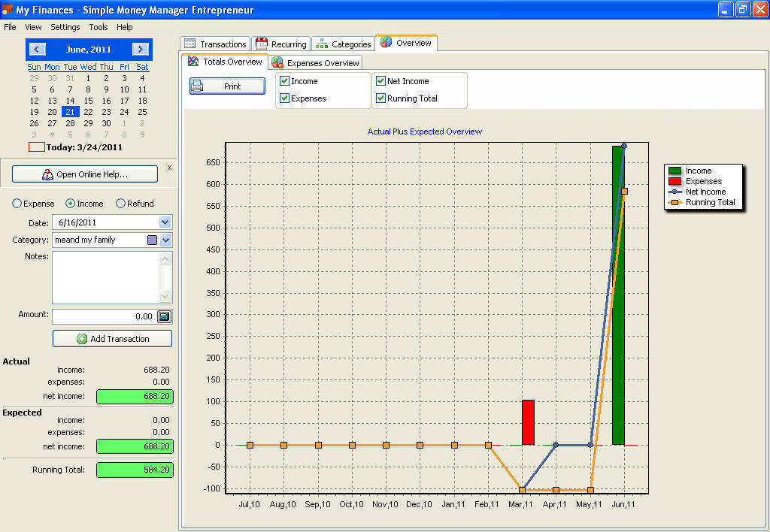Image resolution: width=770 pixels, height=532 pixels.
Task: Click Notes scrollbar down arrow
Action: pyautogui.click(x=165, y=296)
